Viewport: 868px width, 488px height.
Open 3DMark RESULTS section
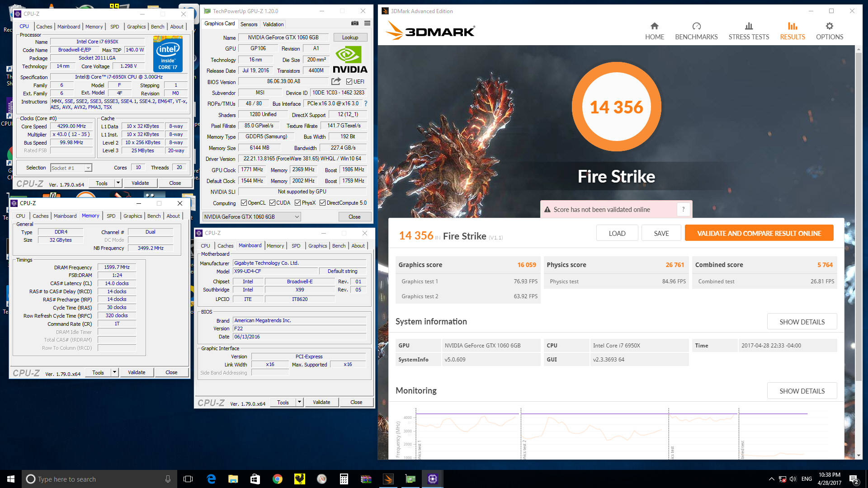[x=793, y=31]
